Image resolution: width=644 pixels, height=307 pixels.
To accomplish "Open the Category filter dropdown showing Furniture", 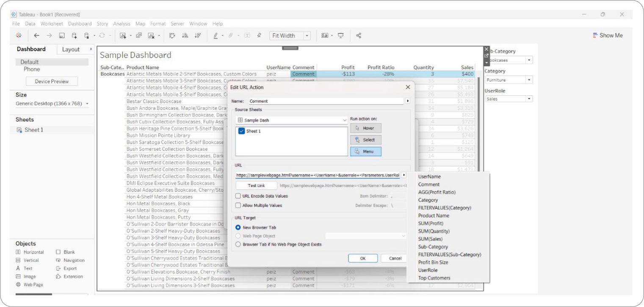I will coord(509,80).
